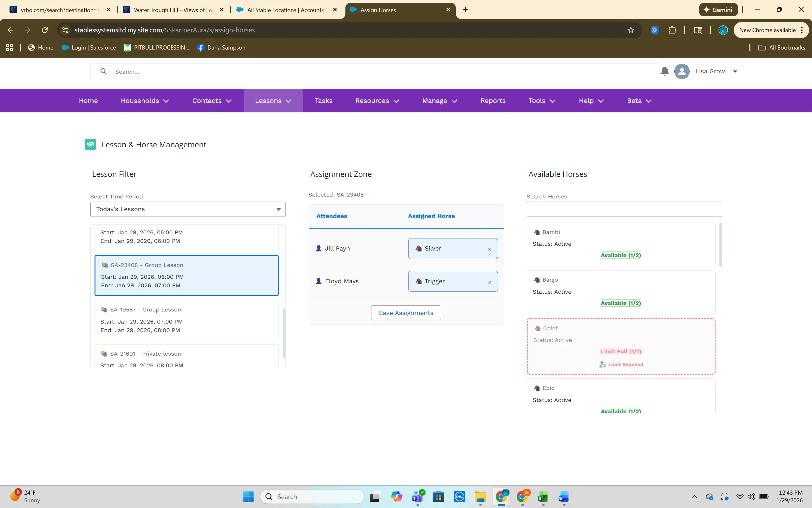This screenshot has height=508, width=812.
Task: Click the Lisa Grow profile avatar
Action: 681,71
